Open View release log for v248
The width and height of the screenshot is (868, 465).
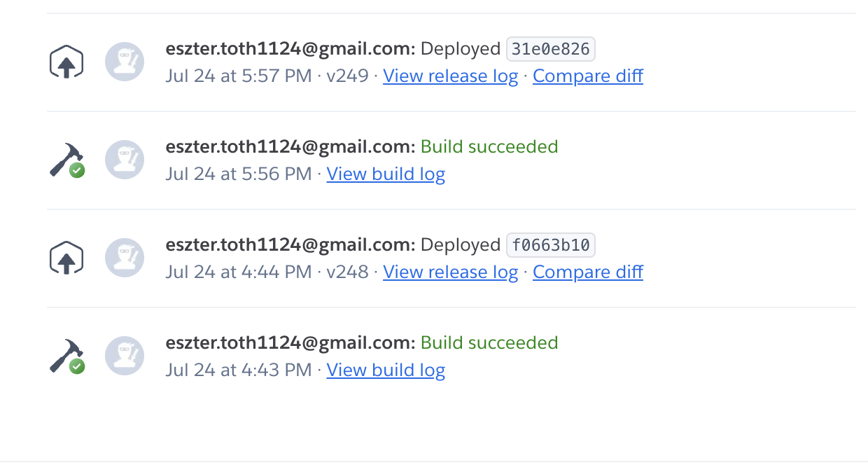450,272
